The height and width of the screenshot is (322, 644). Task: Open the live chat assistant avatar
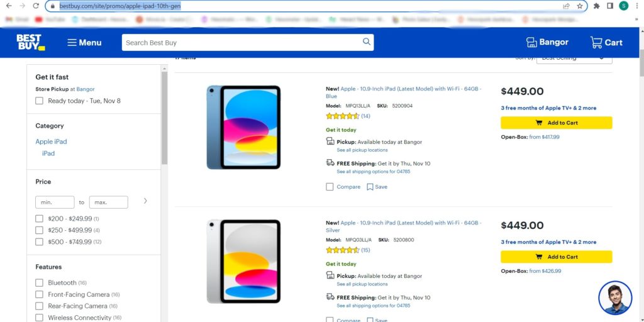615,297
